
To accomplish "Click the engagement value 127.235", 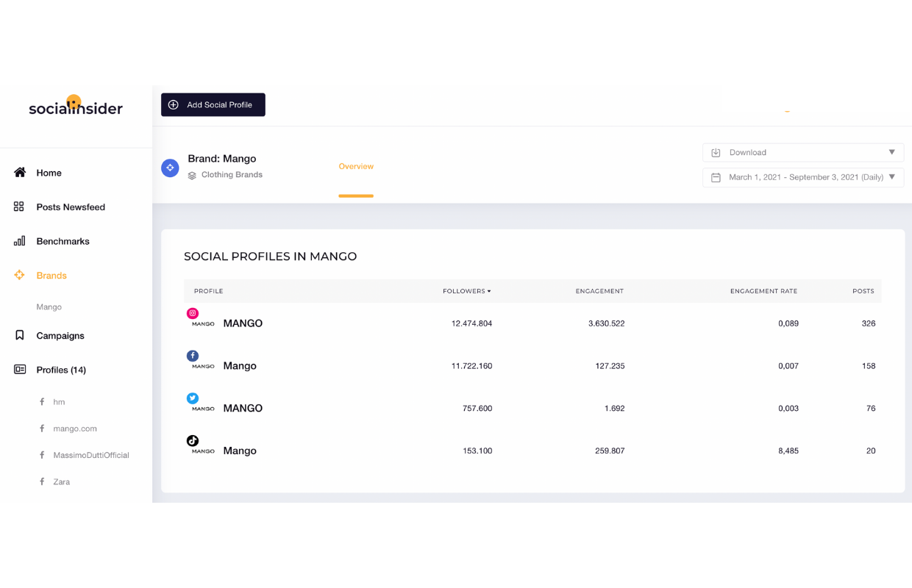I will pyautogui.click(x=610, y=366).
